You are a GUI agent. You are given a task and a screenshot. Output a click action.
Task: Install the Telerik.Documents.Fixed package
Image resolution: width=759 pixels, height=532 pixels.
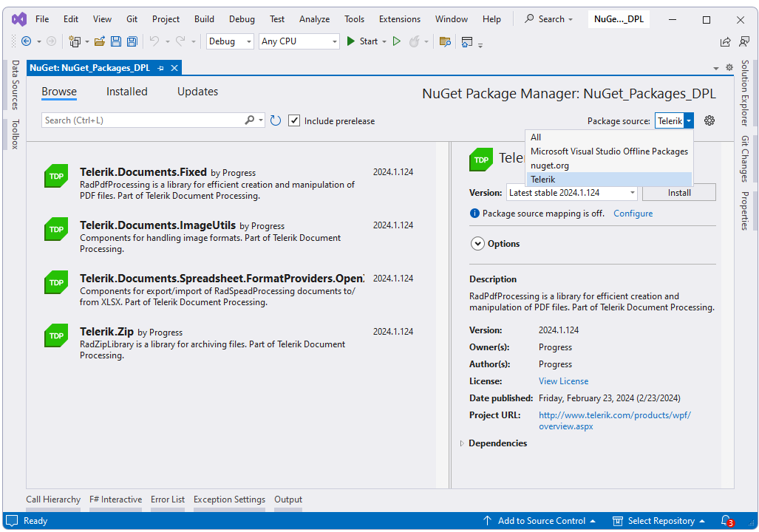pos(678,192)
